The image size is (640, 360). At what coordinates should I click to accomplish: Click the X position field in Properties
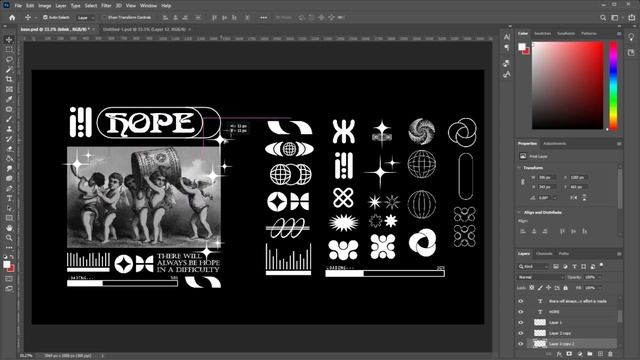pos(578,178)
